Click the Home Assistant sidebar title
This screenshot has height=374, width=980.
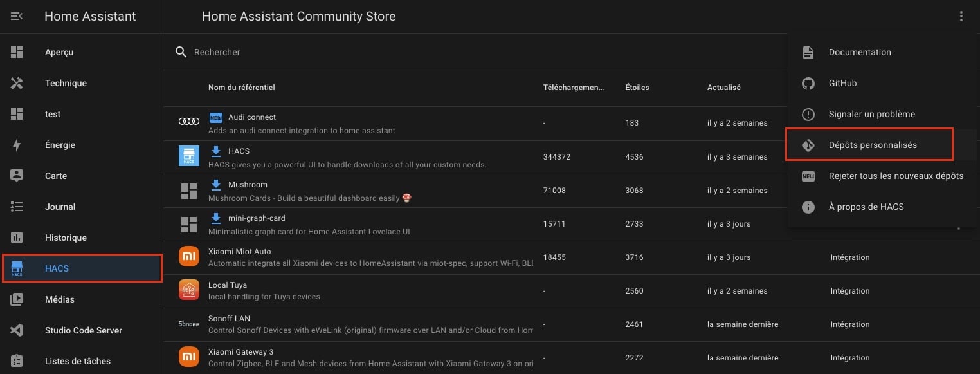coord(90,17)
